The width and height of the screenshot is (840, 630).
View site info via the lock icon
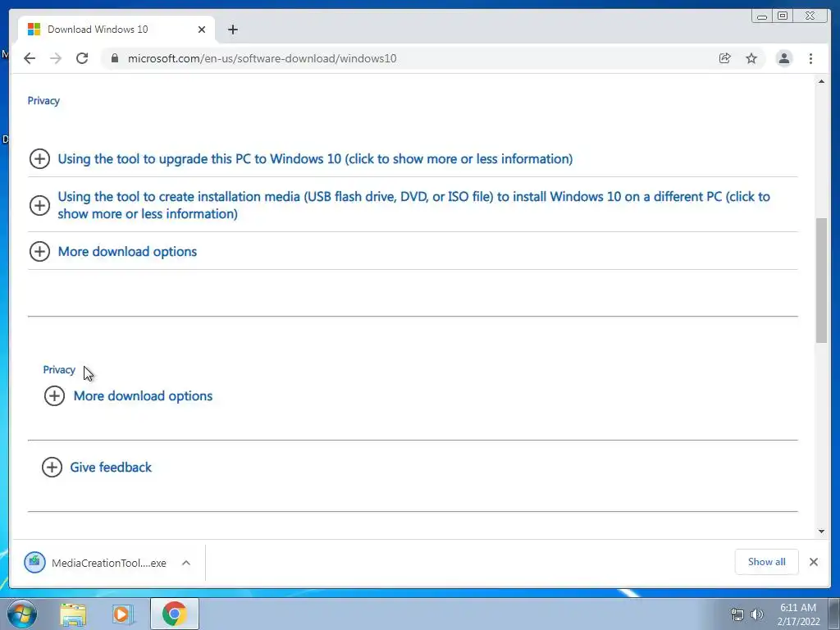click(x=115, y=58)
